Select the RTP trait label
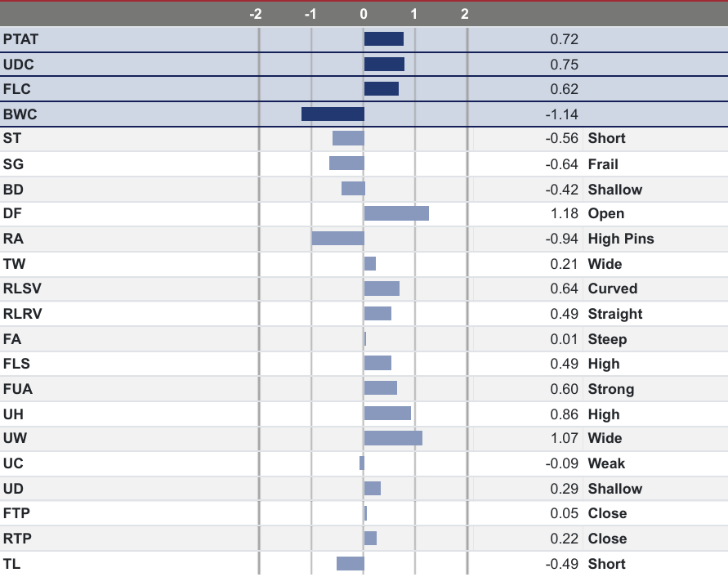Screen dimensions: 728x586 point(17,539)
